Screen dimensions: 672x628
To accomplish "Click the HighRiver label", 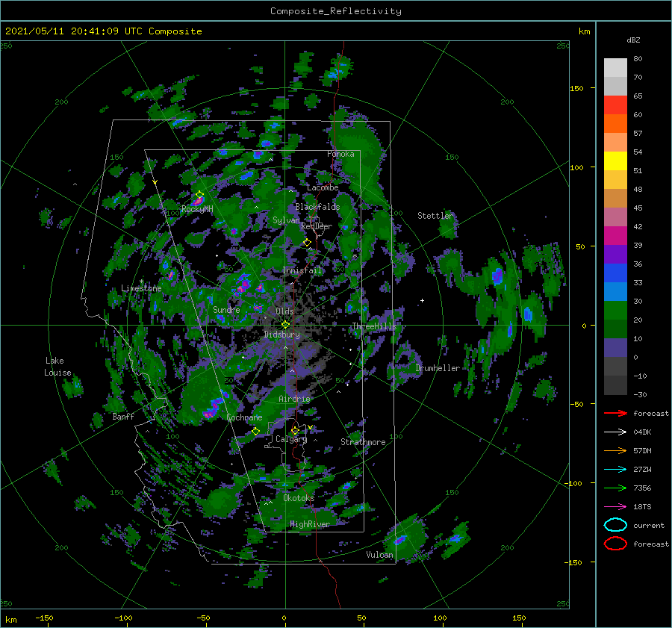I will (x=310, y=524).
